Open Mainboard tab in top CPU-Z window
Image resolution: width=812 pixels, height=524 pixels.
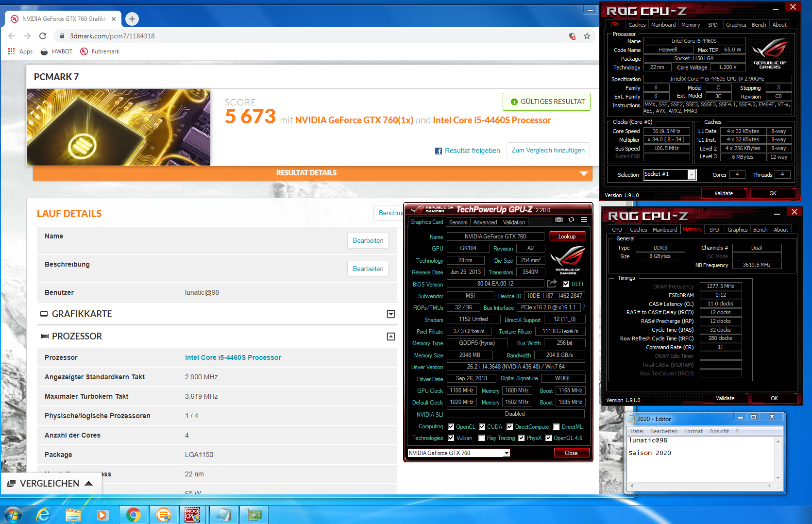[x=663, y=25]
